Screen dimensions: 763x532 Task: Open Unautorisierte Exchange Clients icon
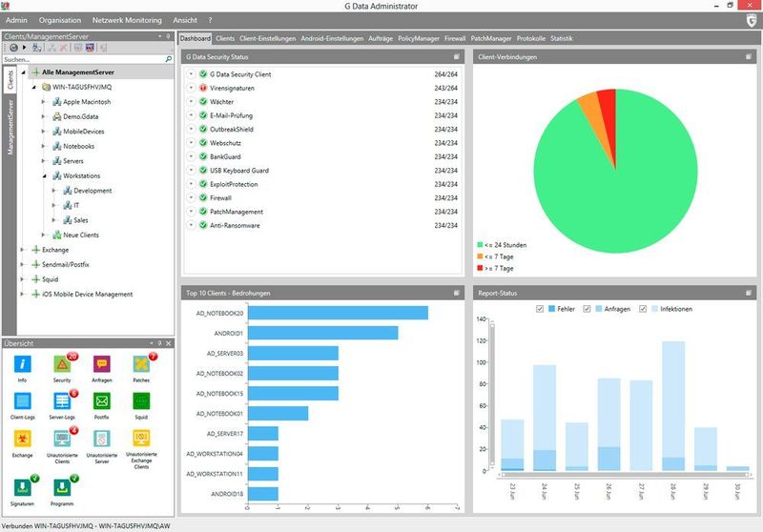tap(141, 438)
